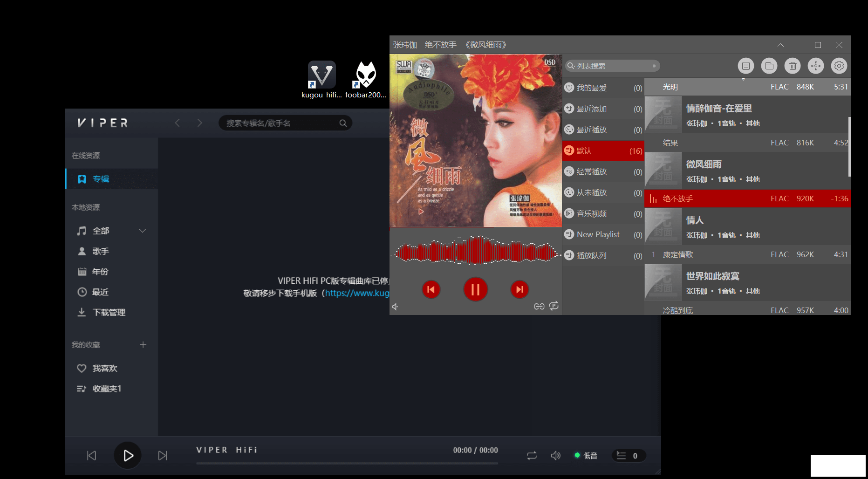Click the trash bin icon in foobar toolbar

(793, 66)
